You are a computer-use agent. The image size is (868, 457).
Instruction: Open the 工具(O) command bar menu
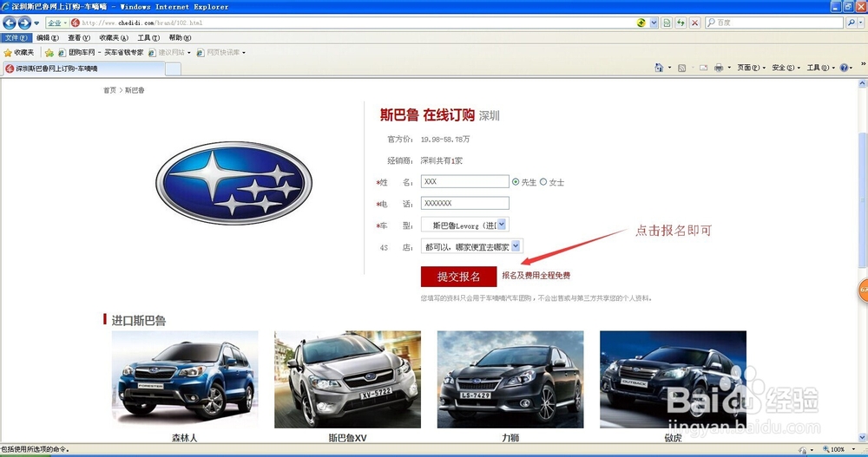821,68
